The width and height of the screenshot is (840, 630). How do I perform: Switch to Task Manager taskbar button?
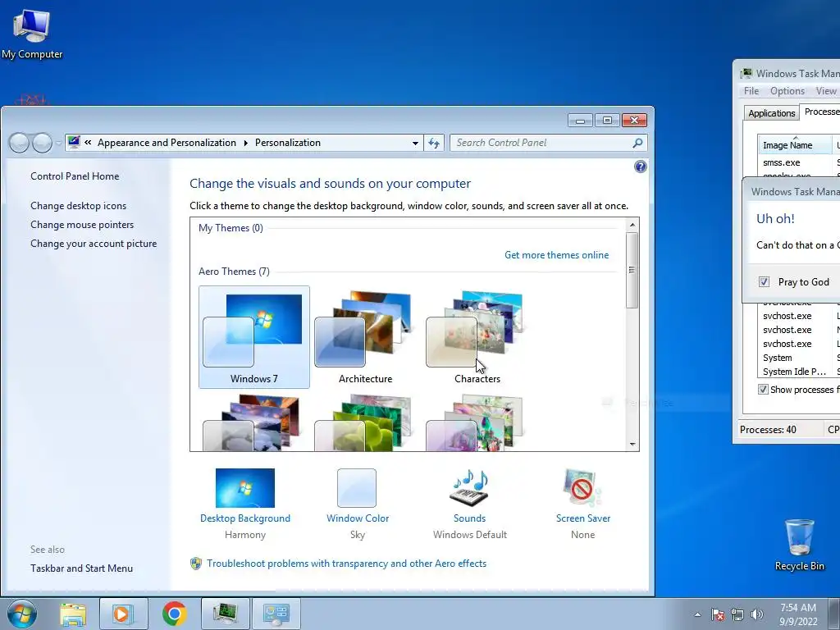225,614
